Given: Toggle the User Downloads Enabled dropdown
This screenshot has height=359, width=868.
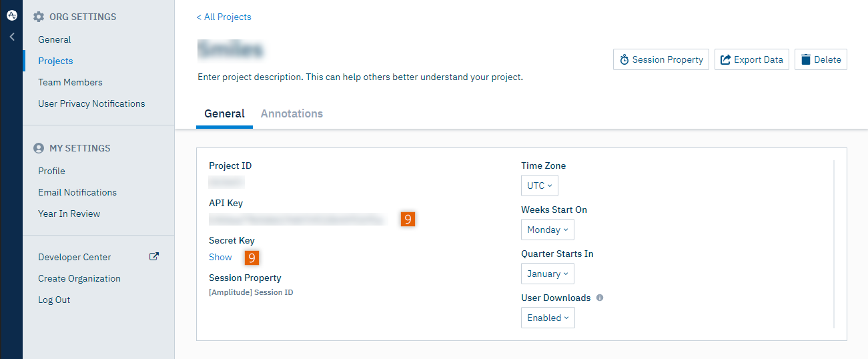Looking at the screenshot, I should (x=548, y=318).
